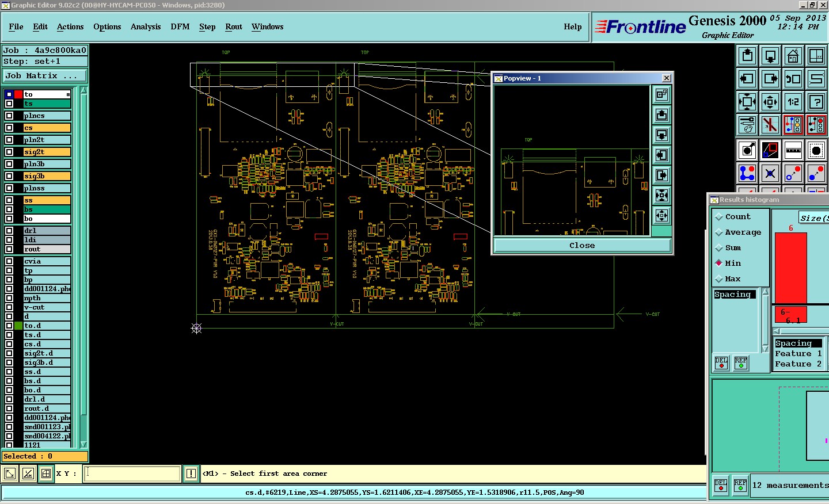This screenshot has width=829, height=504.
Task: Open the Analysis menu
Action: click(x=146, y=27)
